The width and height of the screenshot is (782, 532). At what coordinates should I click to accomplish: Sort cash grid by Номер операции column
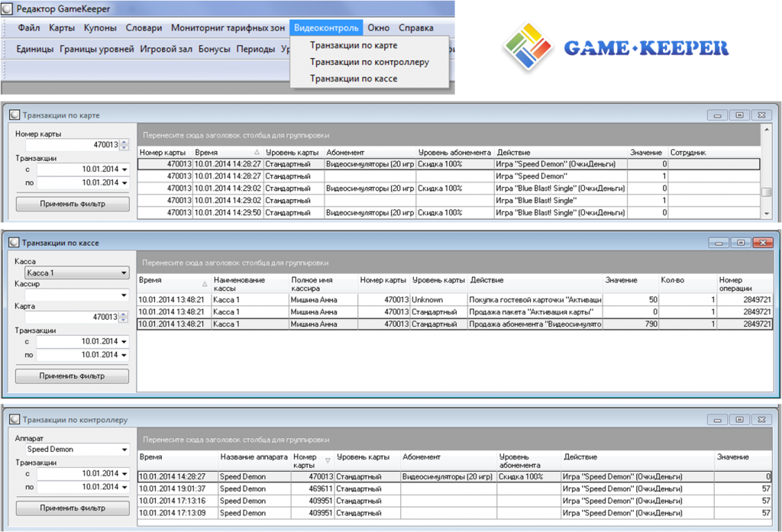click(745, 284)
